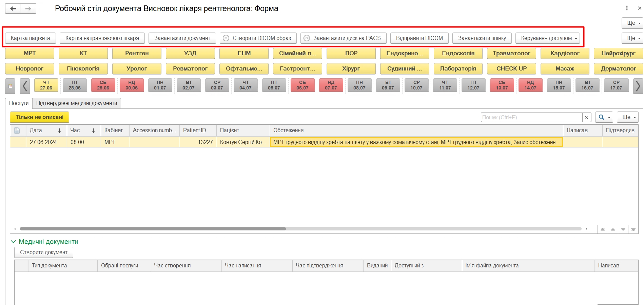Image resolution: width=644 pixels, height=305 pixels.
Task: Clear the search field with X icon
Action: 587,117
